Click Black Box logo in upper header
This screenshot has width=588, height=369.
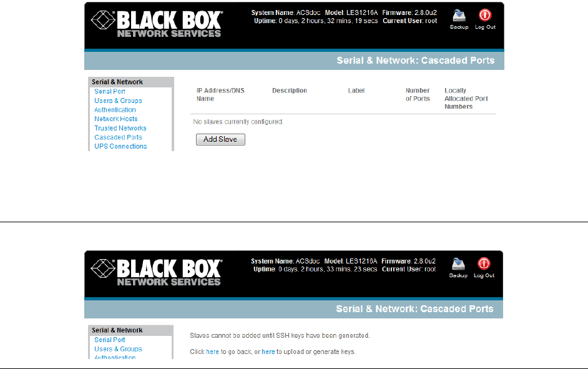pyautogui.click(x=157, y=24)
